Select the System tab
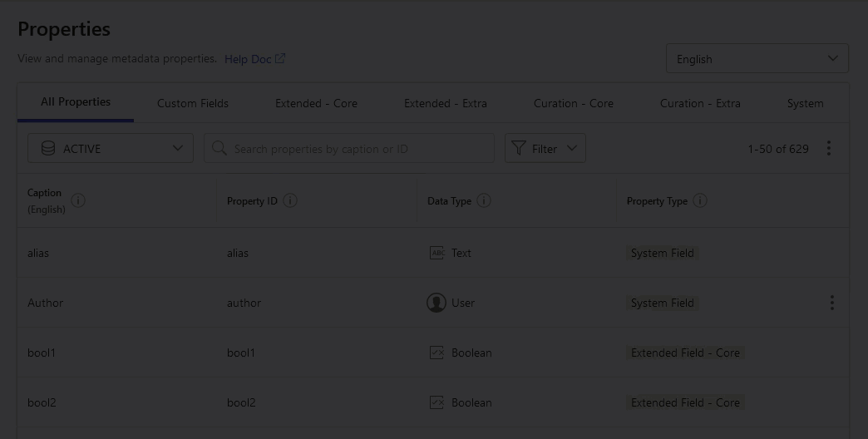The image size is (868, 439). (x=805, y=103)
